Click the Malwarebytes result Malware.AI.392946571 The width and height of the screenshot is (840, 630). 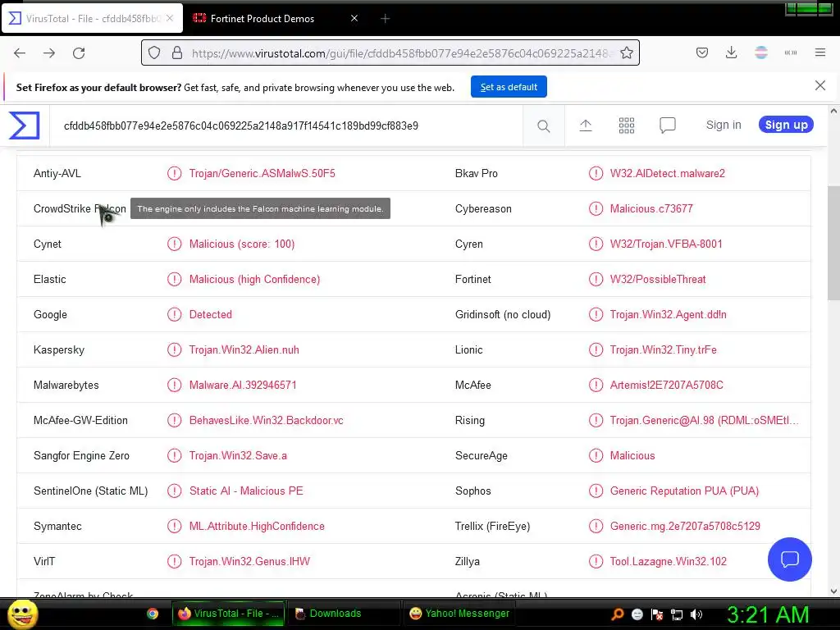point(243,386)
